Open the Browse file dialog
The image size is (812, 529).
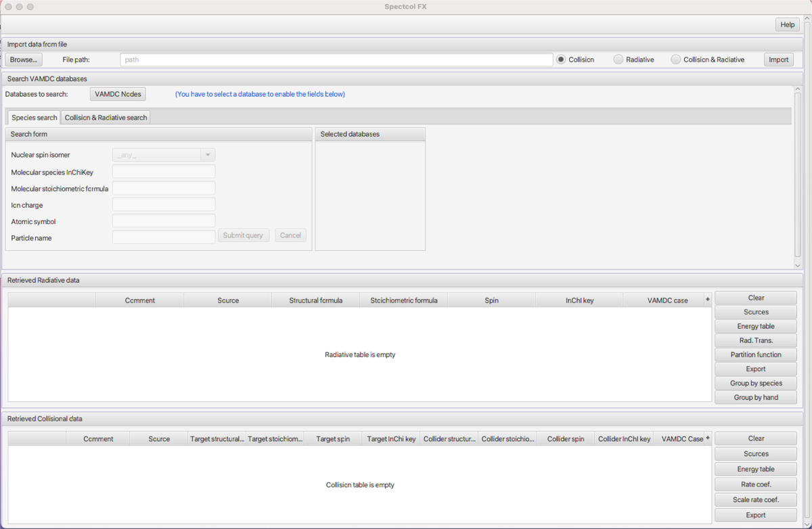click(x=24, y=60)
